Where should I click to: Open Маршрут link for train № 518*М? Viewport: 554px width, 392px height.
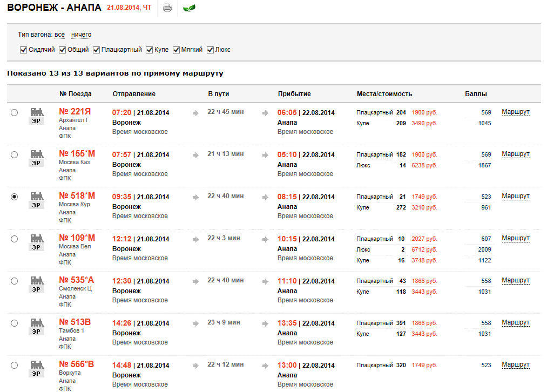tap(516, 196)
